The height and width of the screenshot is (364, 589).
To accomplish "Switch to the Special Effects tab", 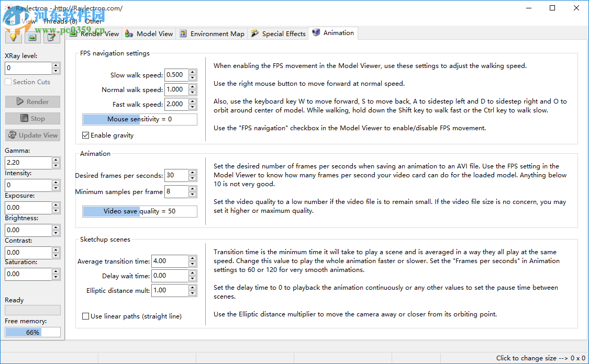I will tap(279, 34).
